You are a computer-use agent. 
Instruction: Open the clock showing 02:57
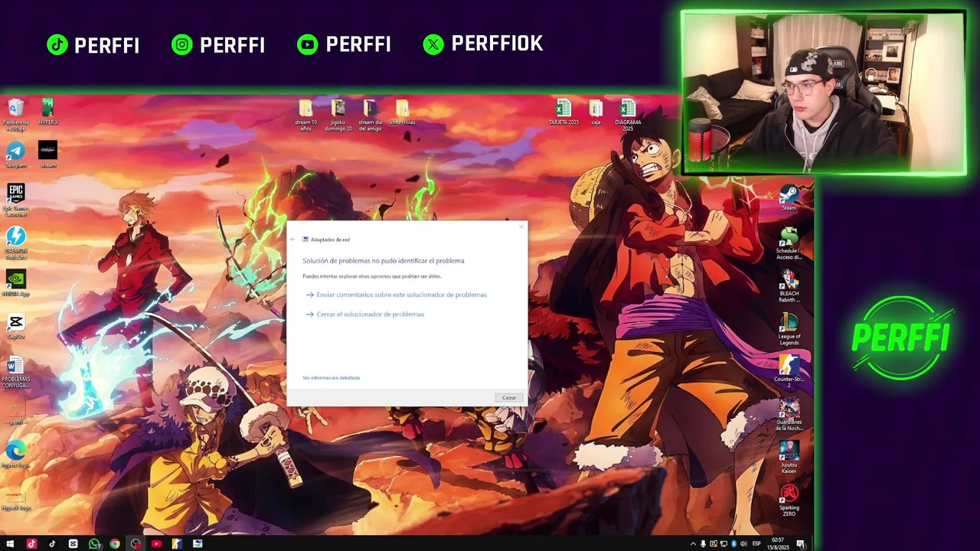[778, 543]
